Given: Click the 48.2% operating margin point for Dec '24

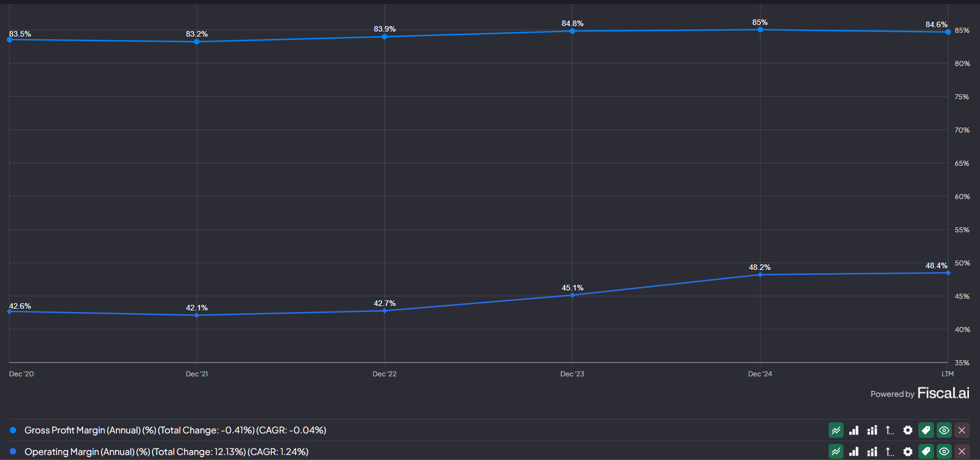Looking at the screenshot, I should (760, 274).
